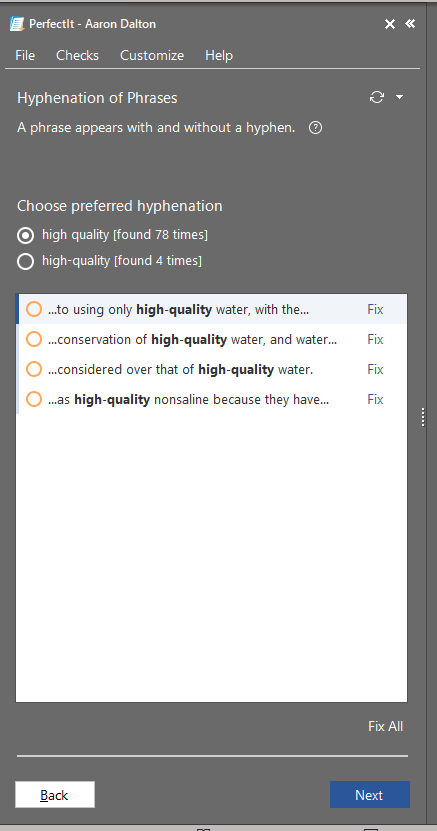Image resolution: width=437 pixels, height=831 pixels.
Task: Open the help question mark icon
Action: [x=315, y=128]
